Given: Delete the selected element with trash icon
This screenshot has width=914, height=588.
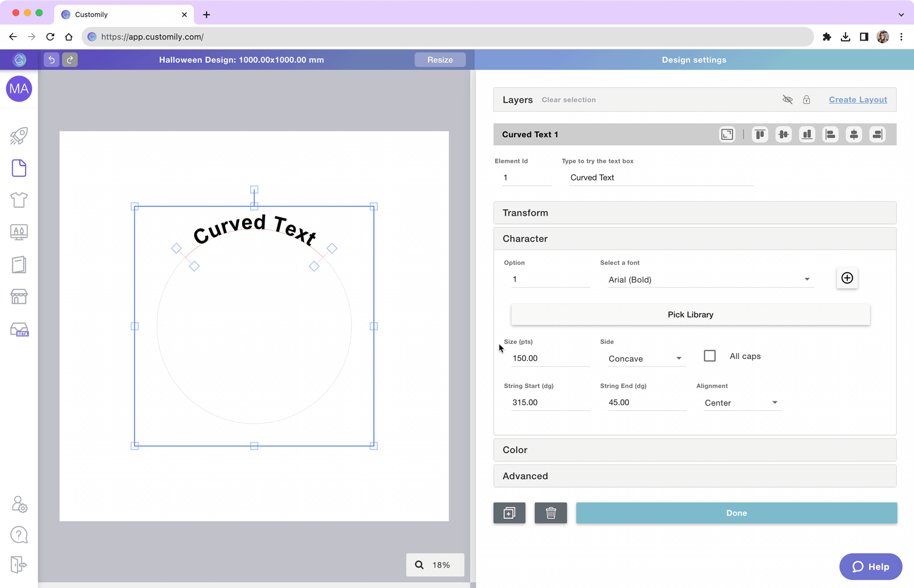Looking at the screenshot, I should (551, 513).
